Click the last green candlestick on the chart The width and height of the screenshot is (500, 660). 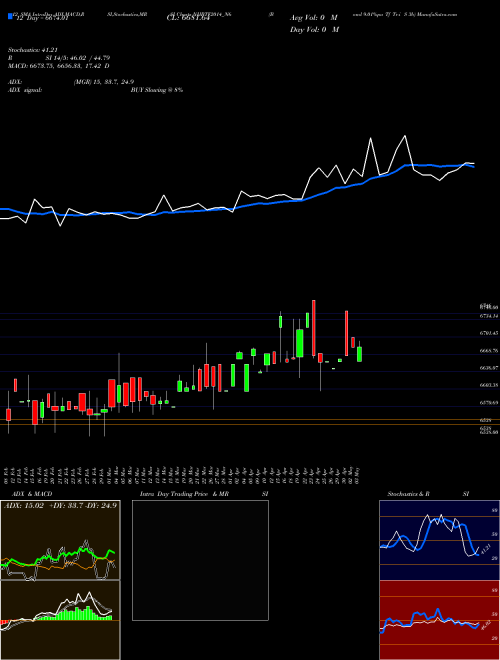359,354
